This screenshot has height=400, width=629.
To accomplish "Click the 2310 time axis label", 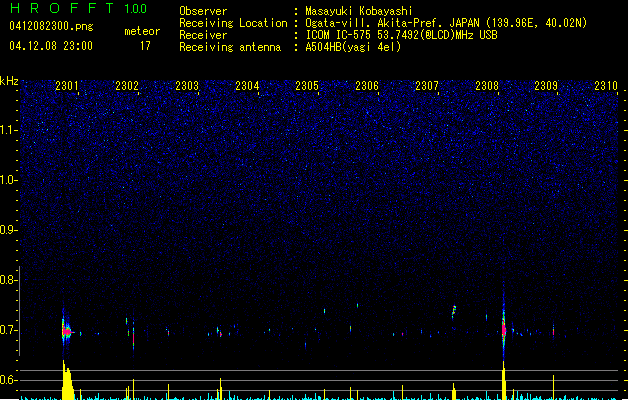I will (x=606, y=86).
